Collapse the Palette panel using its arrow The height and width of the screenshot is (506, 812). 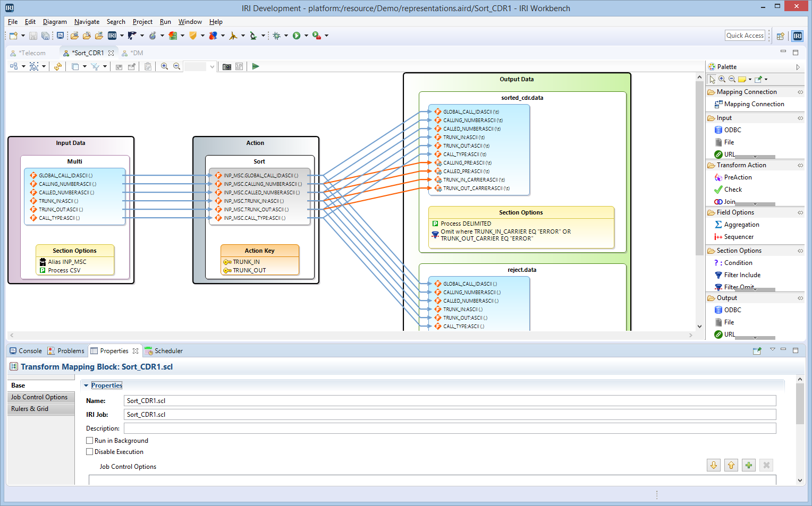coord(798,67)
